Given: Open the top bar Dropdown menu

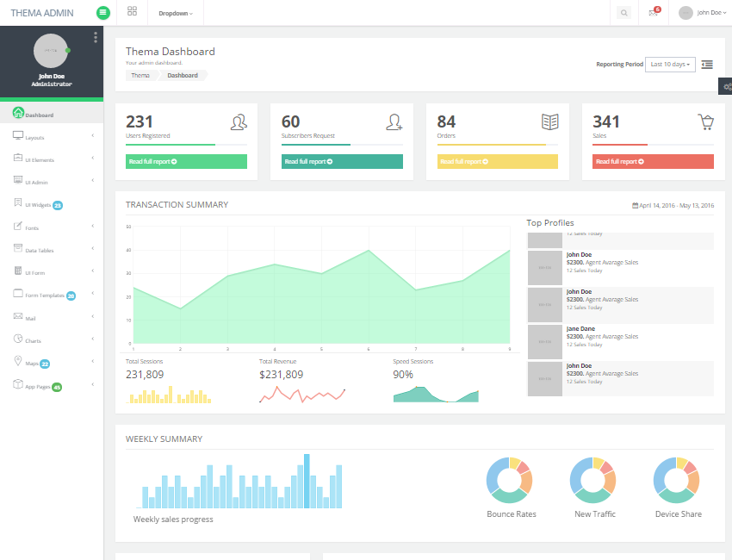Looking at the screenshot, I should pyautogui.click(x=176, y=13).
